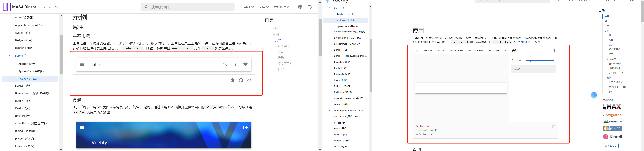The height and width of the screenshot is (151, 644).
Task: Open the Color dropdown in Vuetify options
Action: 533,69
